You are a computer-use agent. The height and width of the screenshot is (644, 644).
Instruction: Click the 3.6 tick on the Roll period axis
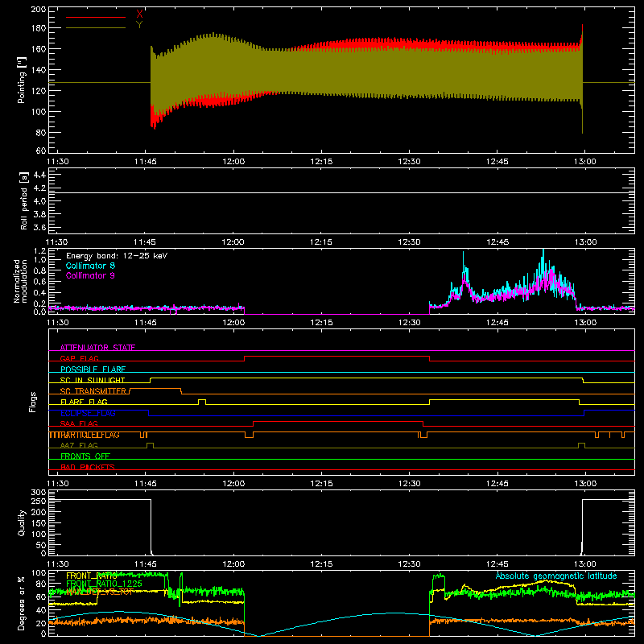click(x=39, y=227)
